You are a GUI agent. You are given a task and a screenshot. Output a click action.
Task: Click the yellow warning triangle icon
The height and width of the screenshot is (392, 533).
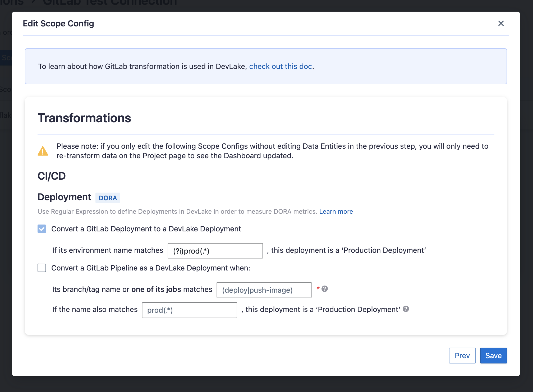43,151
